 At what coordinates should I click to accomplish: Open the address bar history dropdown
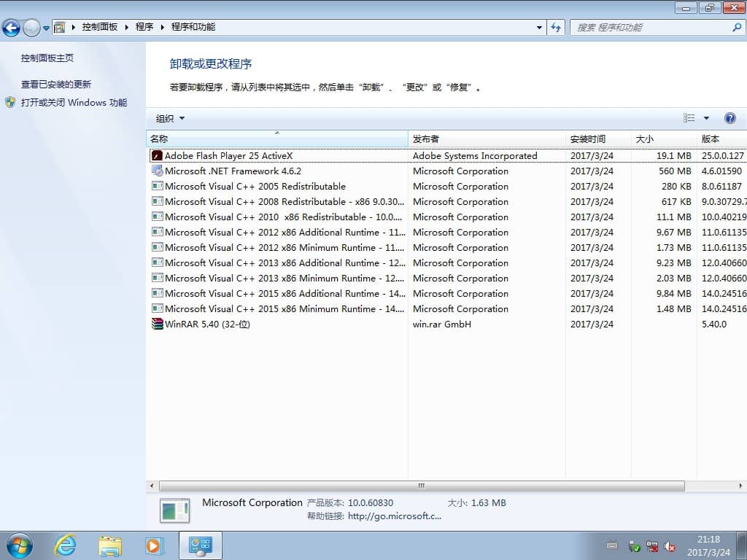(x=539, y=28)
